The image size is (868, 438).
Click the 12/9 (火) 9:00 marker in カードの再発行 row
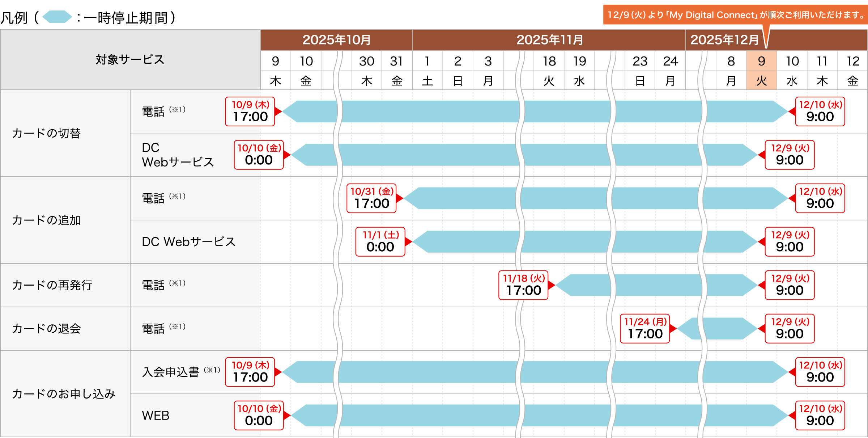(x=790, y=285)
